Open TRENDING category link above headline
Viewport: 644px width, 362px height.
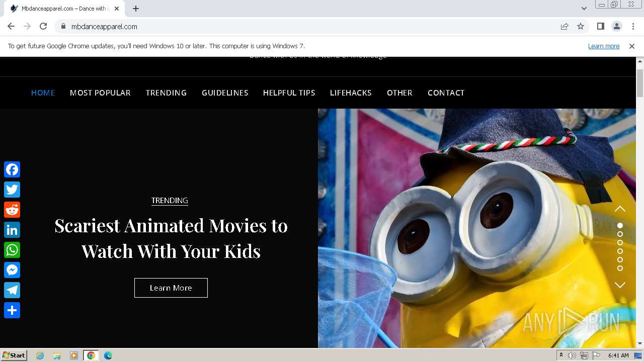[170, 200]
